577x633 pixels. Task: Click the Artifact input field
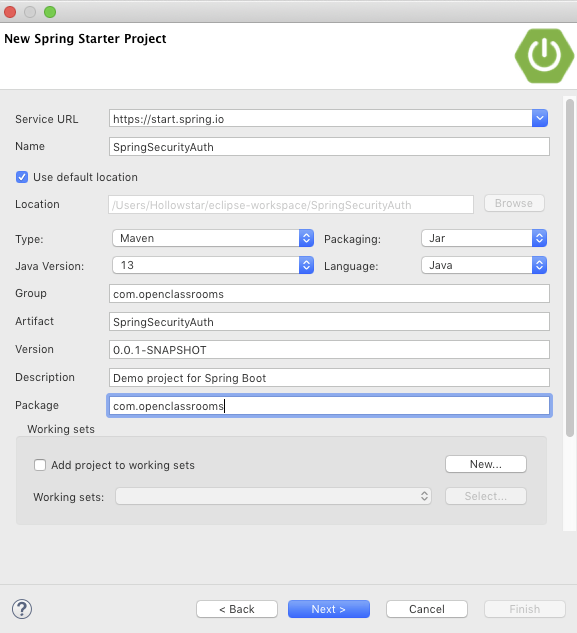pos(329,322)
